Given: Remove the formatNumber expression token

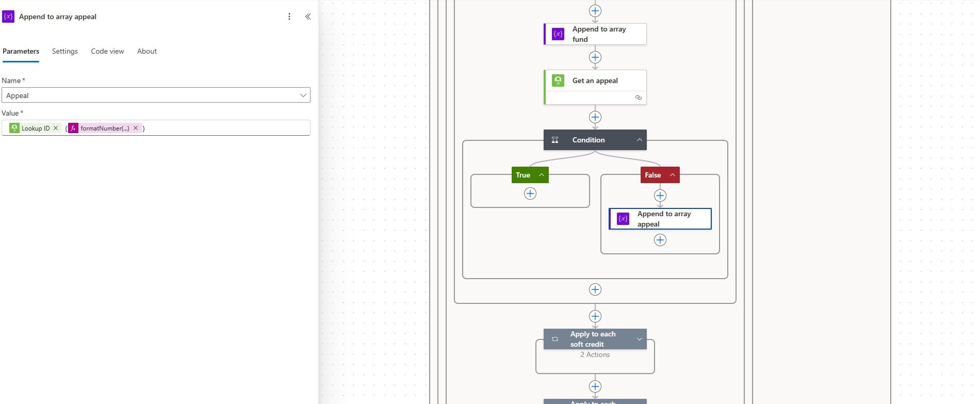Looking at the screenshot, I should 136,128.
